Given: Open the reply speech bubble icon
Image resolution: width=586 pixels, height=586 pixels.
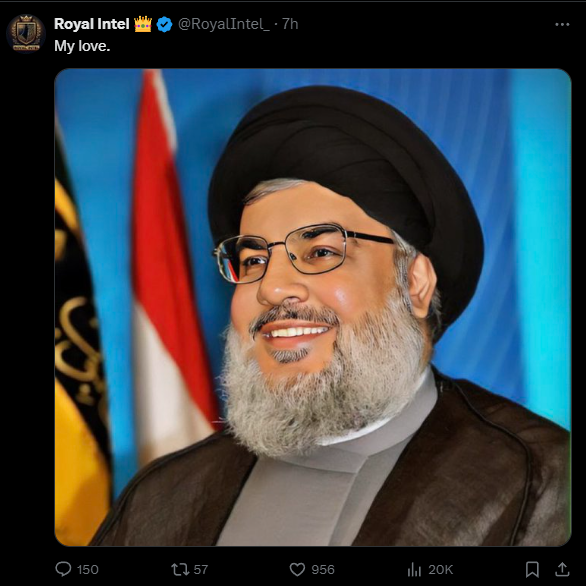Looking at the screenshot, I should coord(63,569).
